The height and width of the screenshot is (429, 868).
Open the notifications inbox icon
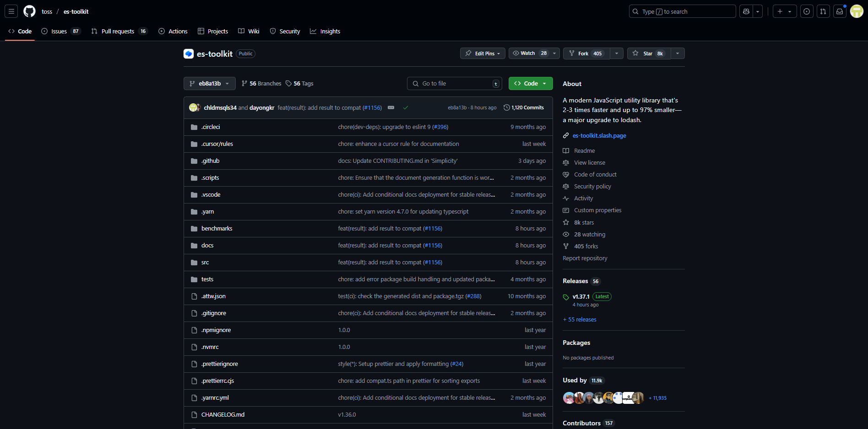(840, 11)
